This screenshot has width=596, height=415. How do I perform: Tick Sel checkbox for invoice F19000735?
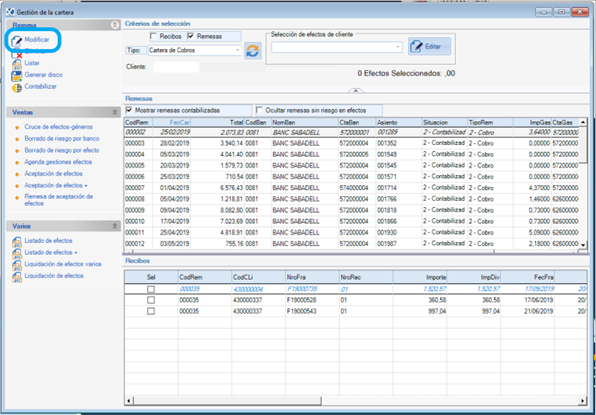(x=151, y=289)
